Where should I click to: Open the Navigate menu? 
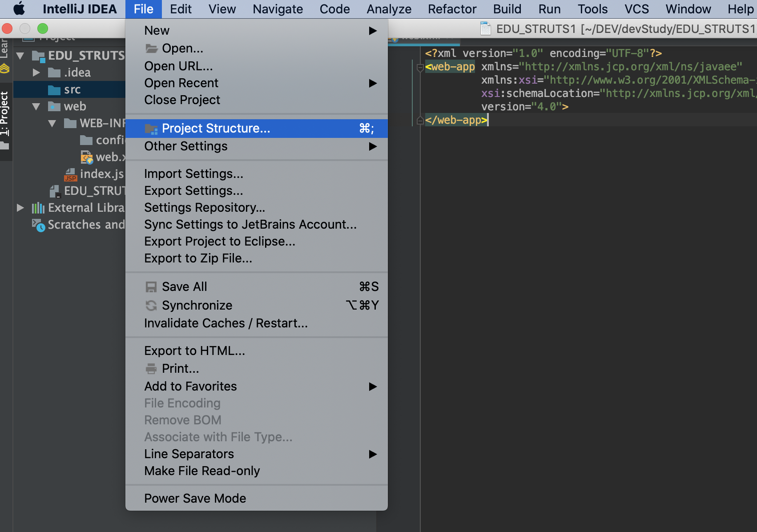point(278,9)
